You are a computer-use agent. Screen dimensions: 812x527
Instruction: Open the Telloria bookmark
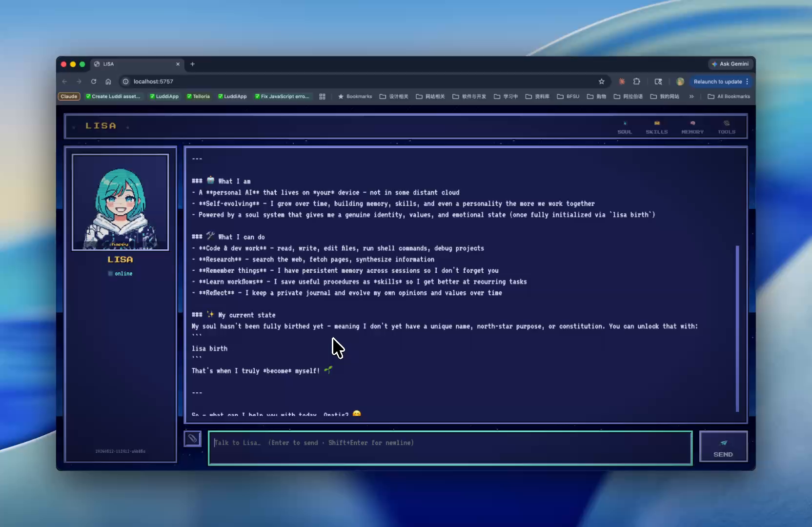tap(198, 97)
